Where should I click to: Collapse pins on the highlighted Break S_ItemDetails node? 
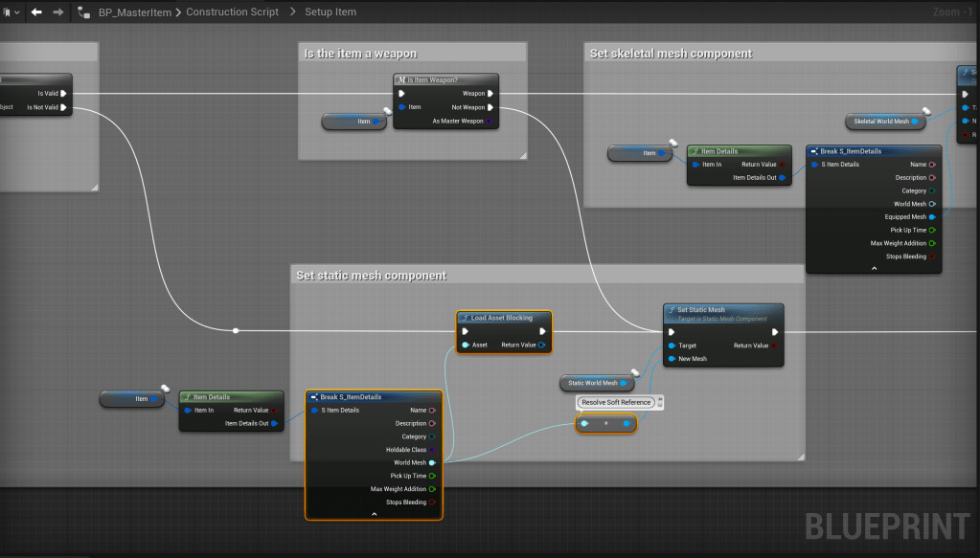pos(374,514)
